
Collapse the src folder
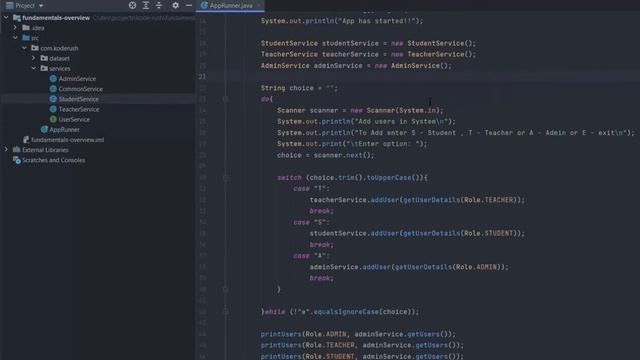coord(15,38)
